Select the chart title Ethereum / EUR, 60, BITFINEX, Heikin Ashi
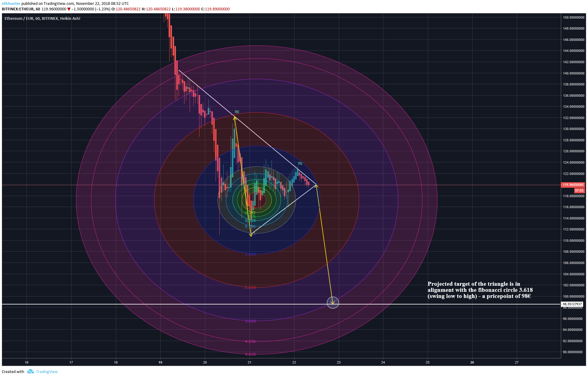This screenshot has height=377, width=588. click(x=42, y=19)
